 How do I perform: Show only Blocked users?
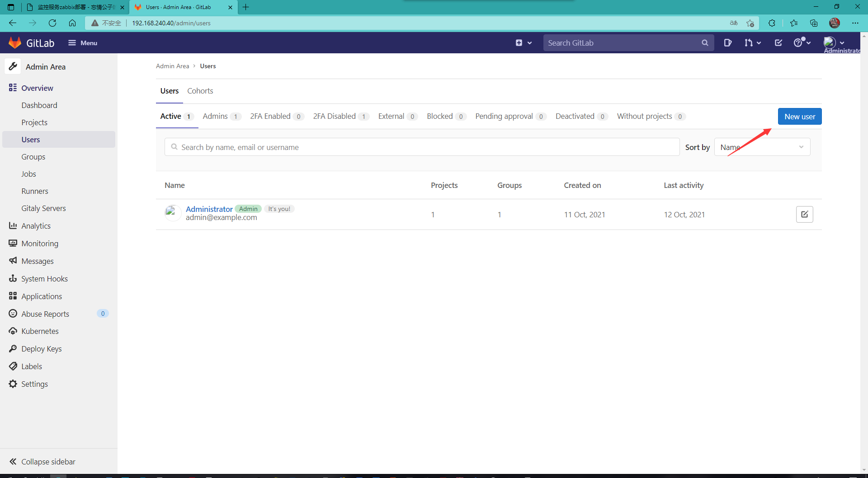click(439, 116)
